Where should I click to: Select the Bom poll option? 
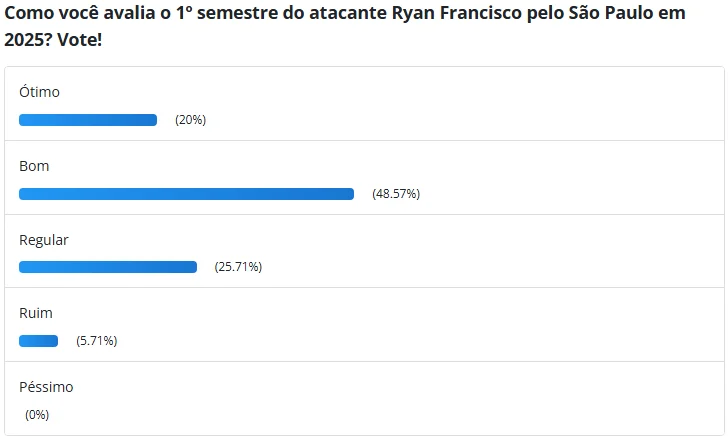[34, 166]
